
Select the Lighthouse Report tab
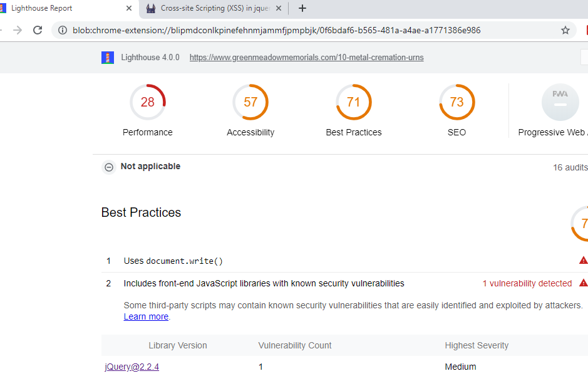coord(63,9)
